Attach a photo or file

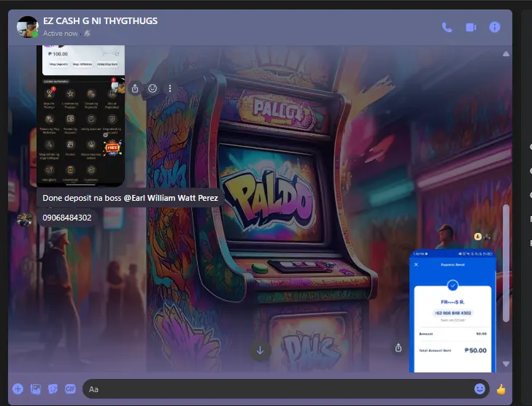[x=36, y=389]
